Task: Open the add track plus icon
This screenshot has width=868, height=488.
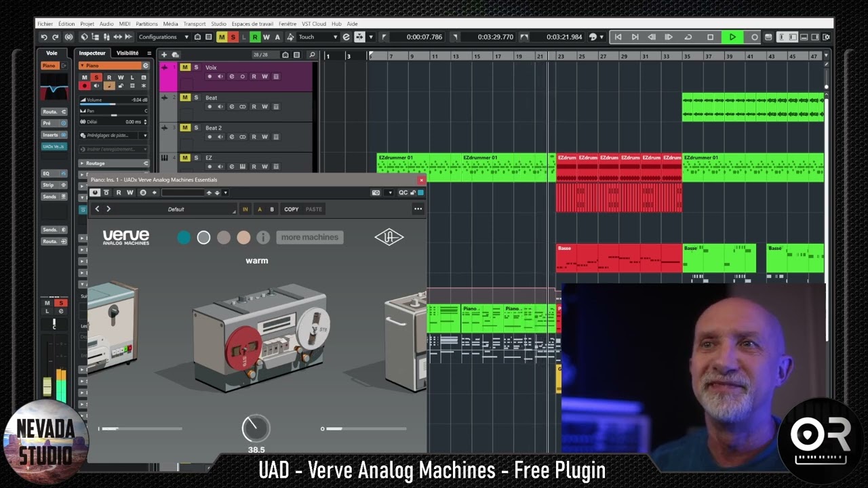Action: tap(163, 55)
